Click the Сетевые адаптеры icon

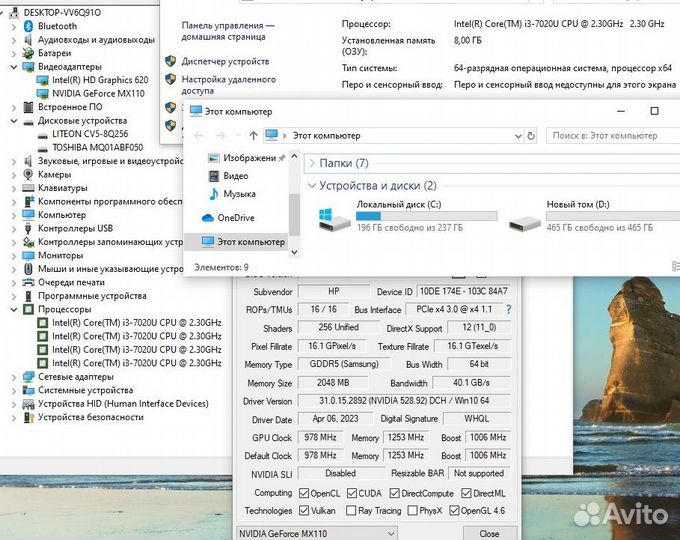point(29,376)
